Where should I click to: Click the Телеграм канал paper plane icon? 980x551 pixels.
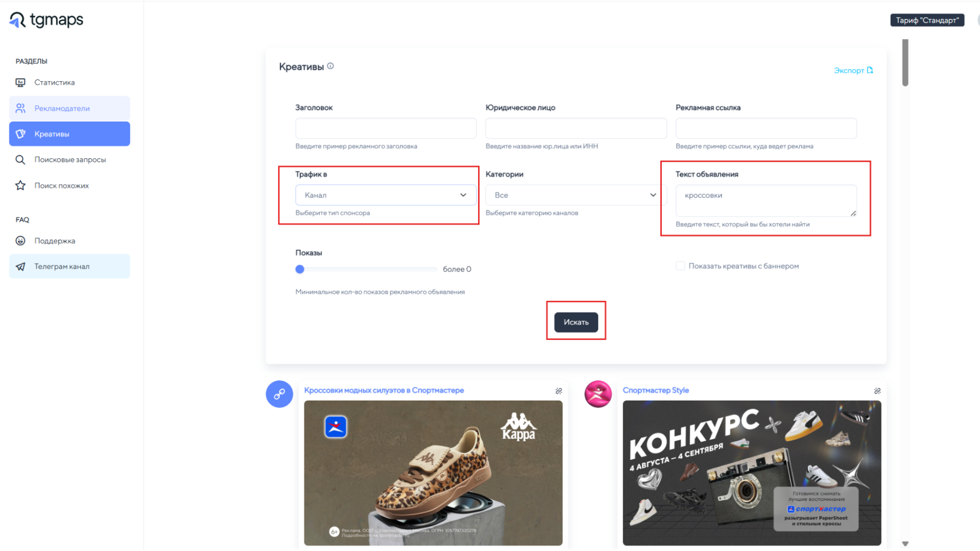coord(20,267)
